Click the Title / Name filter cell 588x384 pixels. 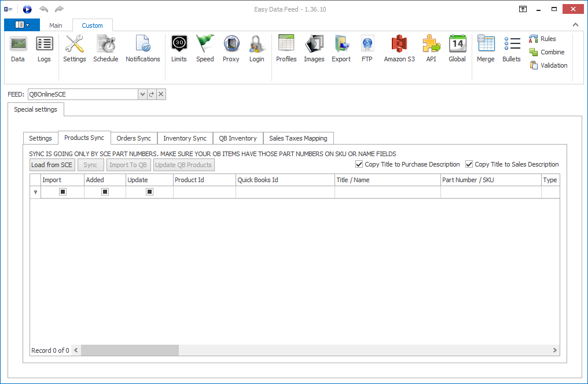(387, 192)
